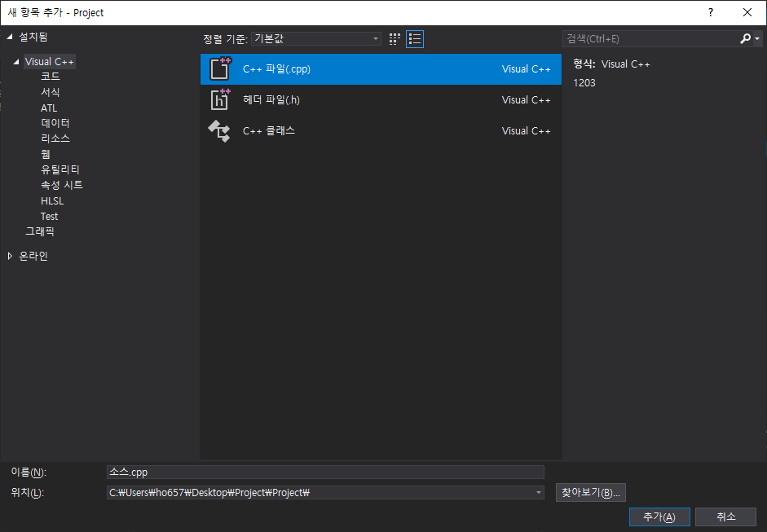Select the C++ class icon

click(219, 130)
